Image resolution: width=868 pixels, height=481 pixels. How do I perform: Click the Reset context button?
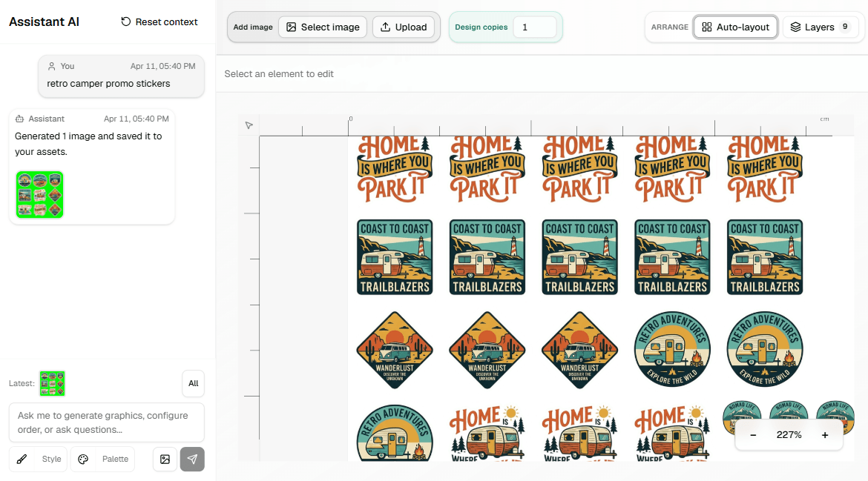click(x=160, y=22)
